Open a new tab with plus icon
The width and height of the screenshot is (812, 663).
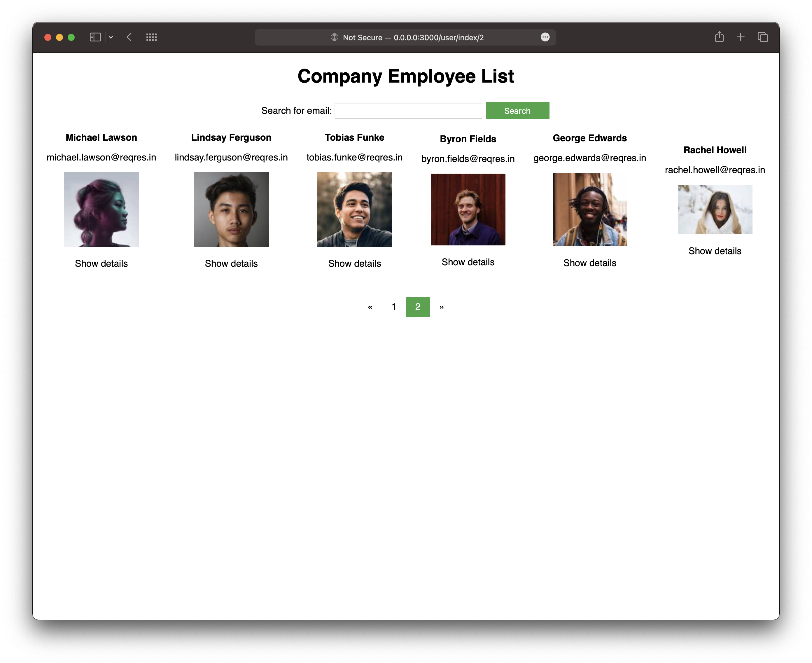pos(741,37)
